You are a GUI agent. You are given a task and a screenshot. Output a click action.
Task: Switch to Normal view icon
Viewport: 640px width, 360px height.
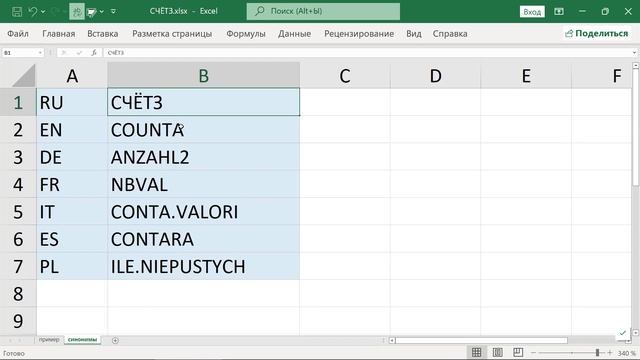click(x=476, y=352)
